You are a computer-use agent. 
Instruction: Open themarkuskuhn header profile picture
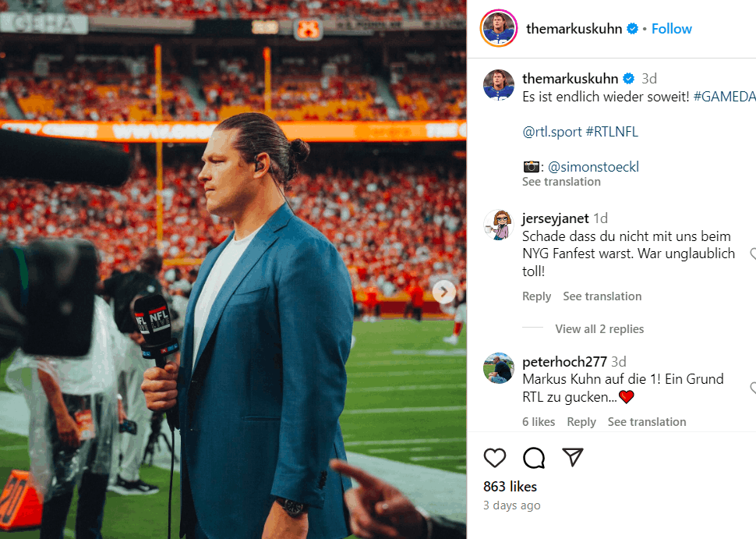(x=499, y=29)
